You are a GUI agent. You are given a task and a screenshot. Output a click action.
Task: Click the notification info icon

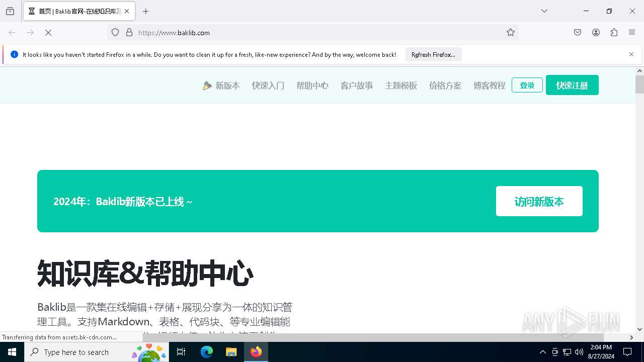14,55
